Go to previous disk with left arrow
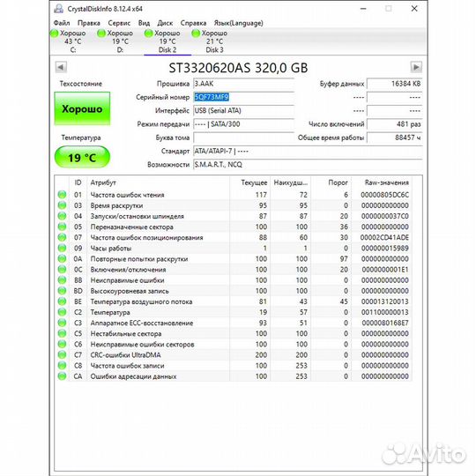Image resolution: width=476 pixels, height=476 pixels. pyautogui.click(x=61, y=67)
